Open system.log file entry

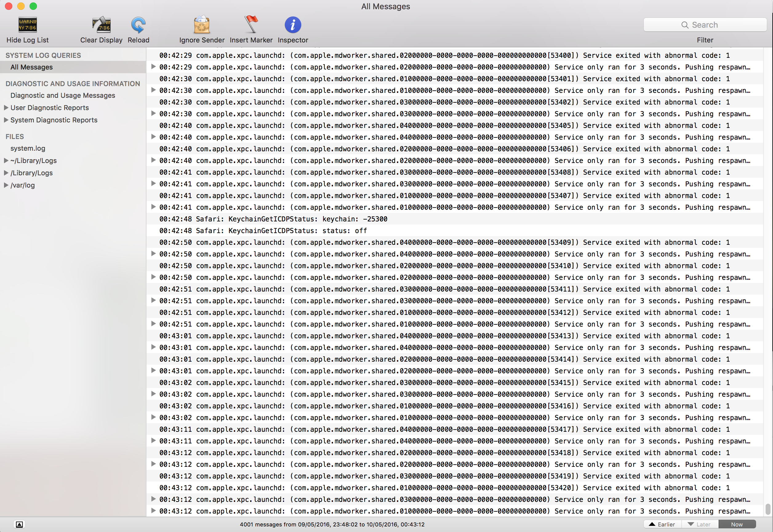tap(28, 148)
